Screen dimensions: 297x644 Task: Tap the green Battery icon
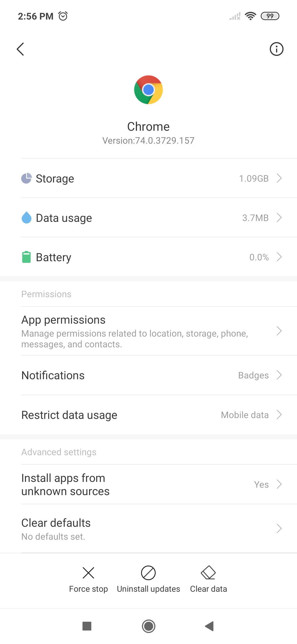pos(26,257)
